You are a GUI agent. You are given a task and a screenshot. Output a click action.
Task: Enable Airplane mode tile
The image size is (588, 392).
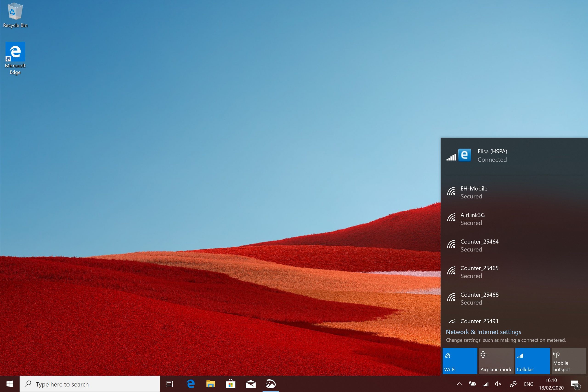pyautogui.click(x=496, y=361)
